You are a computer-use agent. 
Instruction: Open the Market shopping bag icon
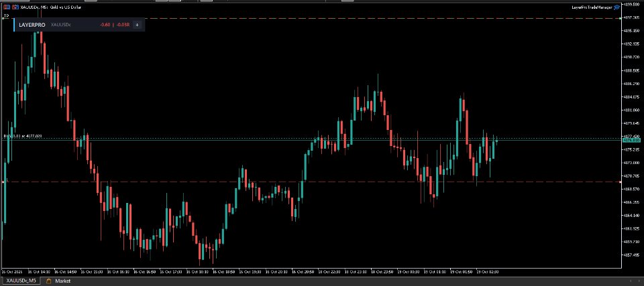pyautogui.click(x=49, y=281)
